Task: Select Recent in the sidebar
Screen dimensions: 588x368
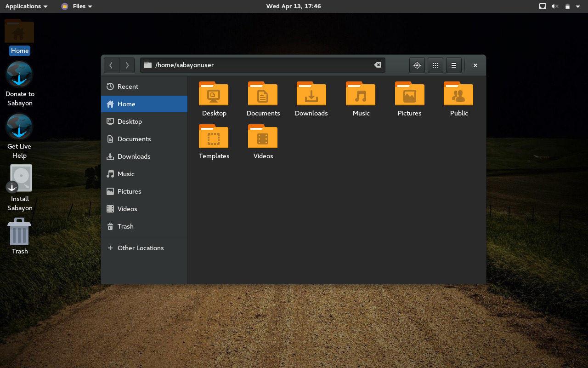Action: 128,86
